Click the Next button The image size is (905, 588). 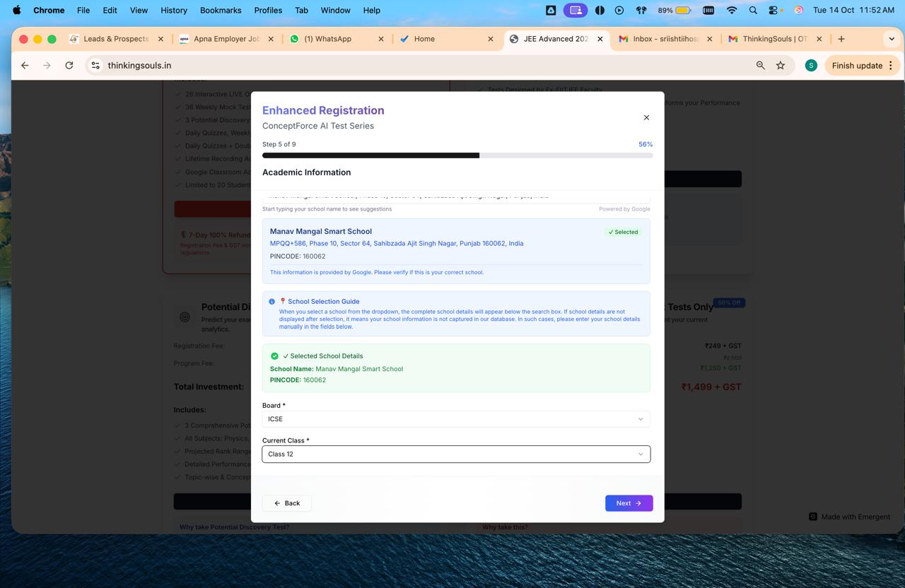629,503
